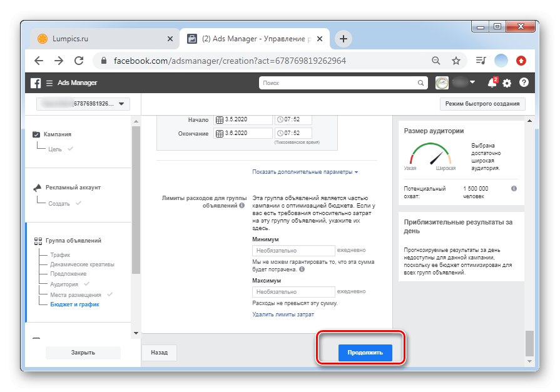The height and width of the screenshot is (392, 560).
Task: Click the Закрыть button
Action: (83, 353)
